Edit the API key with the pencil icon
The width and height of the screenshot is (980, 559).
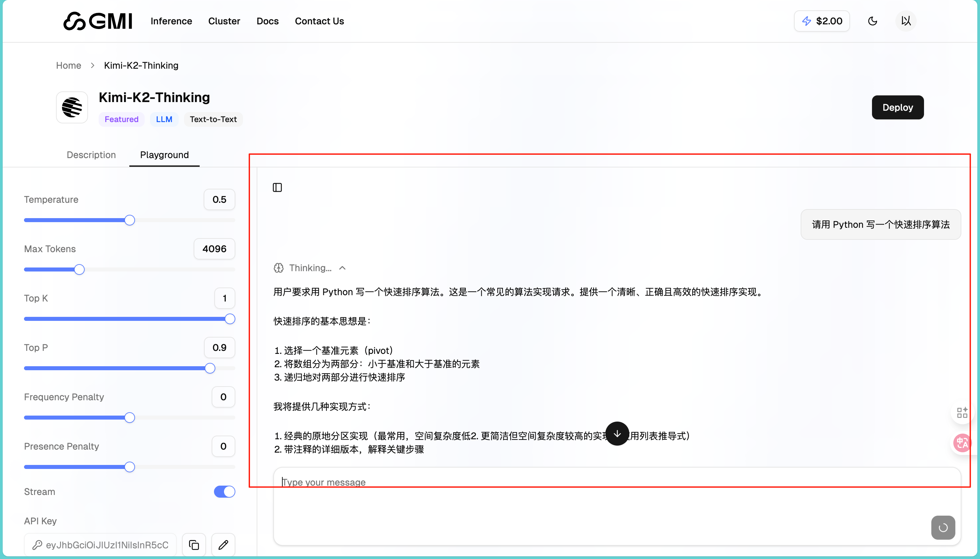coord(223,544)
